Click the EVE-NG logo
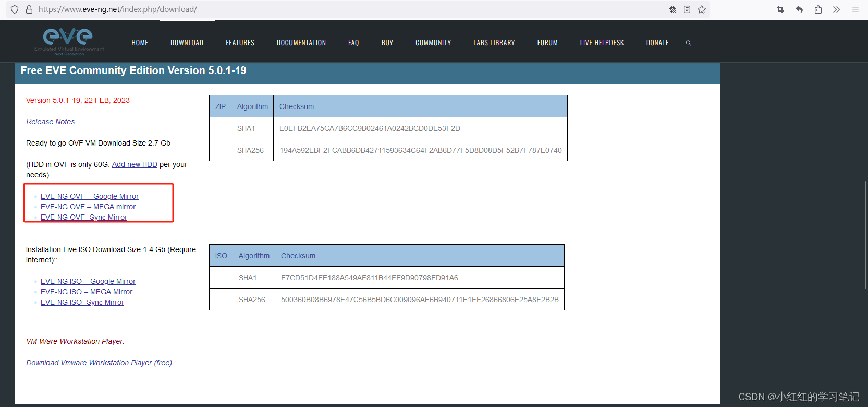The height and width of the screenshot is (407, 868). (x=69, y=42)
